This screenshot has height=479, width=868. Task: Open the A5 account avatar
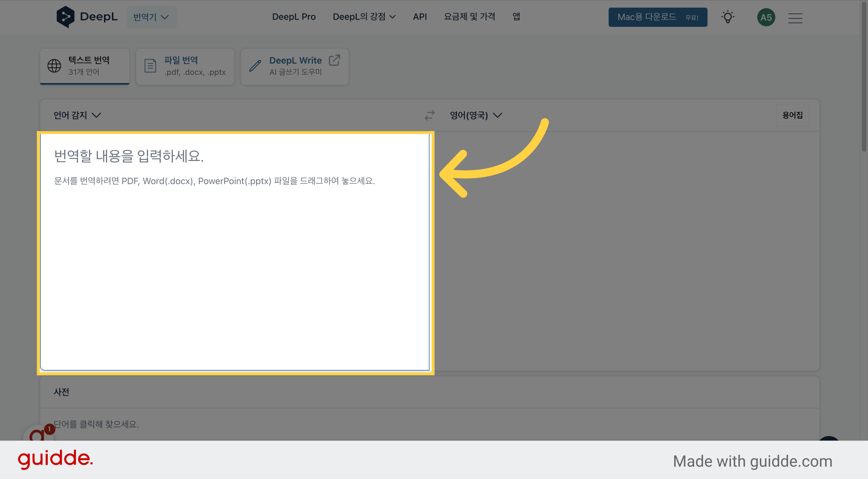pyautogui.click(x=766, y=17)
